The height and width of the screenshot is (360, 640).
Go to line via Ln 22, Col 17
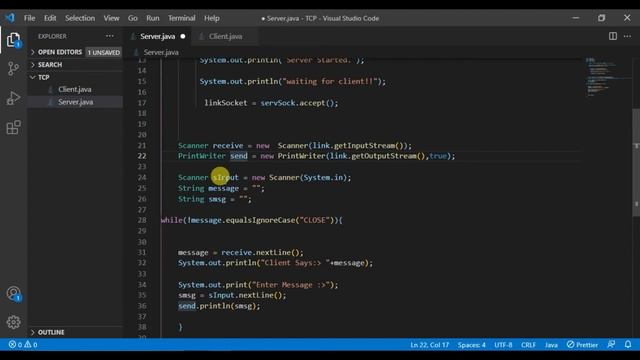(x=429, y=345)
